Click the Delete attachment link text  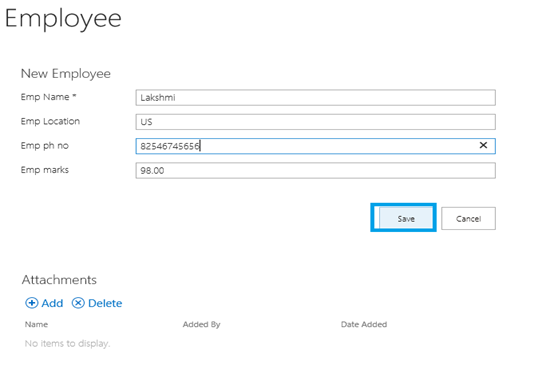pyautogui.click(x=105, y=303)
